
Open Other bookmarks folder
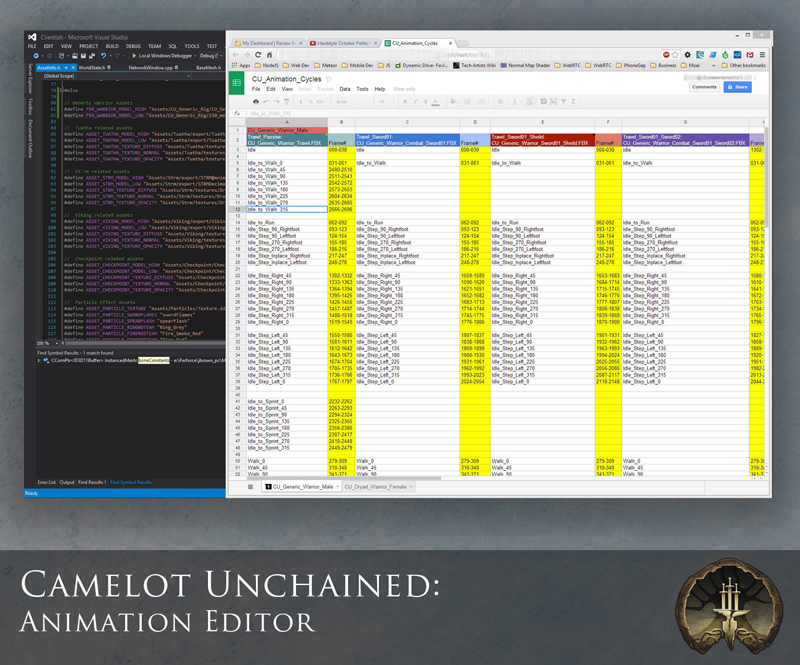tap(743, 65)
